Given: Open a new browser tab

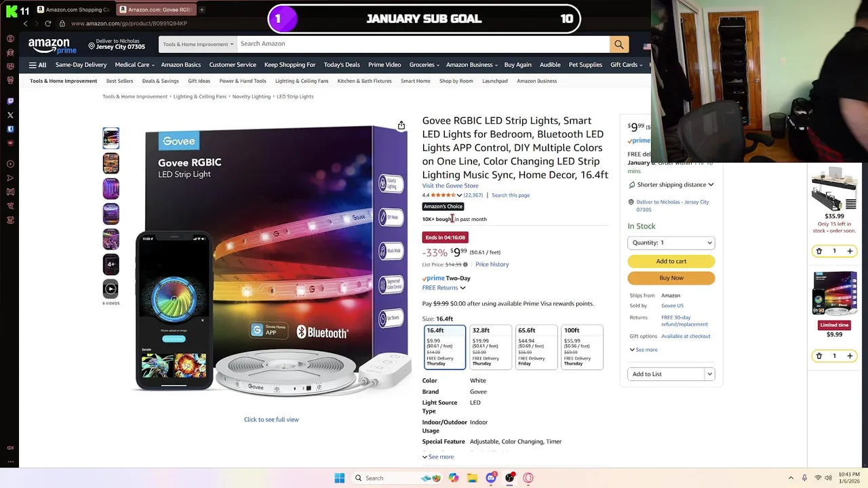Looking at the screenshot, I should click(201, 9).
